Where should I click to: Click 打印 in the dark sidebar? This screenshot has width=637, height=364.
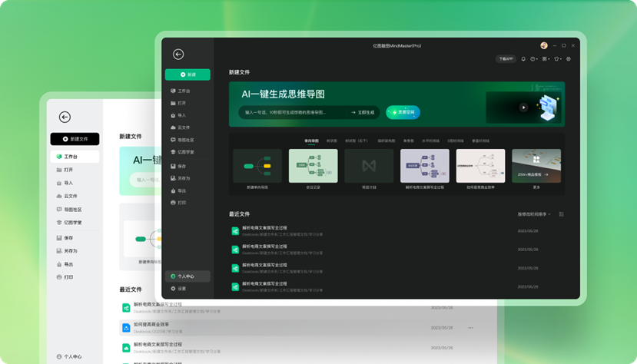(181, 202)
